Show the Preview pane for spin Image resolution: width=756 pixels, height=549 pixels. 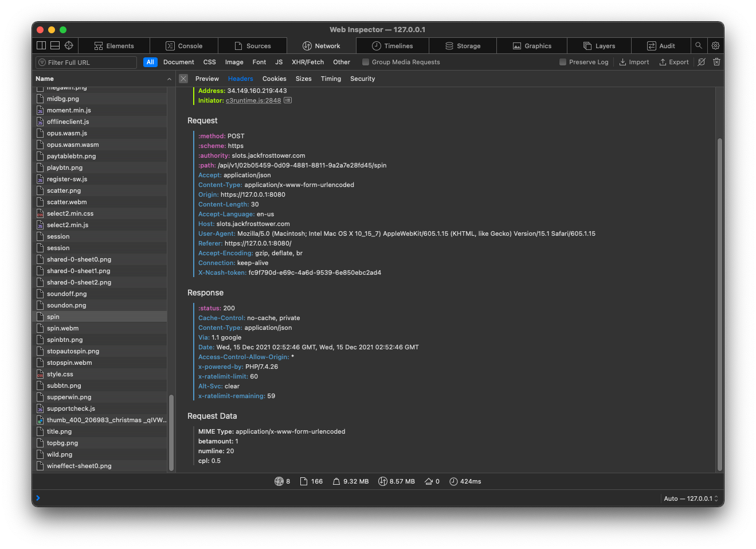207,79
